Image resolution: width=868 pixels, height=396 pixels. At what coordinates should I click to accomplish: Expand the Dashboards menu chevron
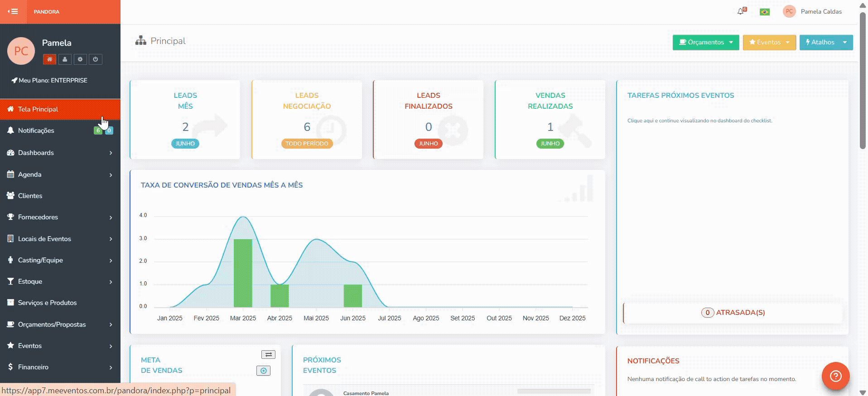coord(111,153)
